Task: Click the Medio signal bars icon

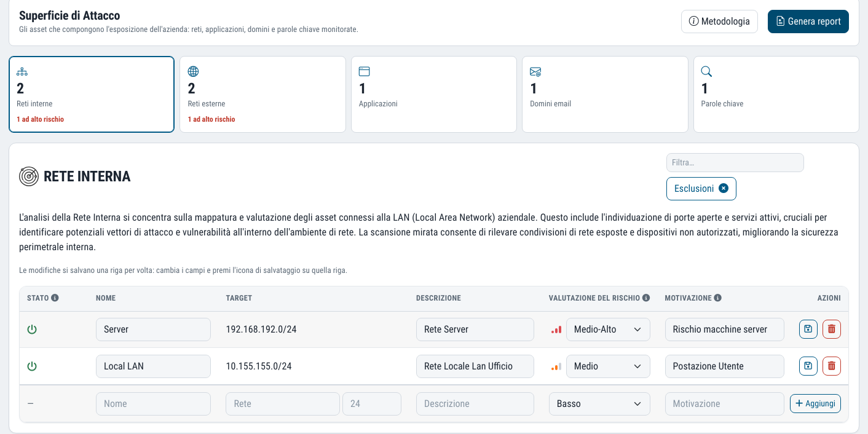Action: tap(556, 367)
